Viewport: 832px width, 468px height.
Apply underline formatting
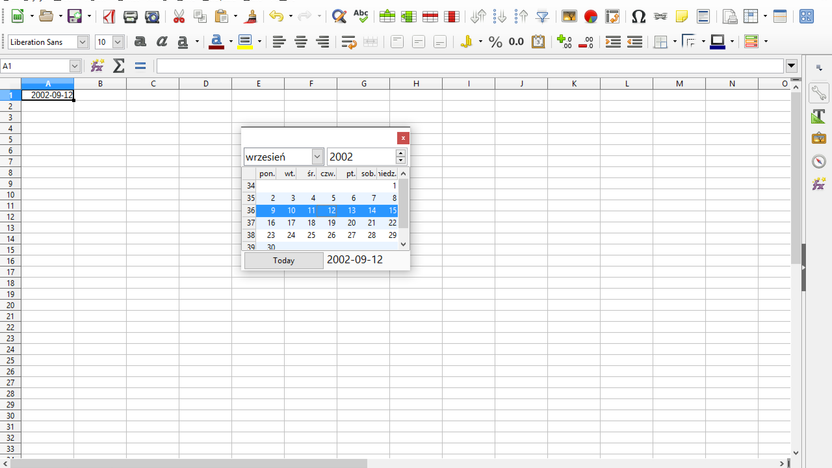point(183,41)
